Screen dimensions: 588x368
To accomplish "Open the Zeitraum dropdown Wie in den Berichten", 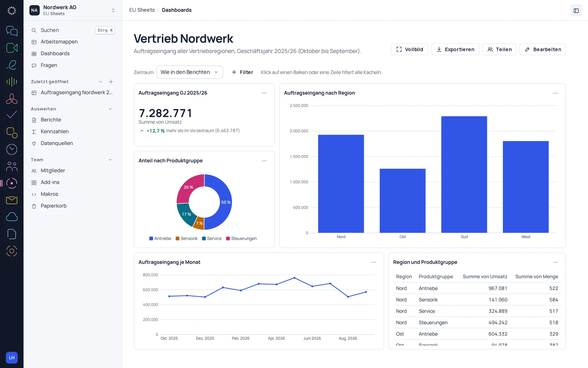I will click(190, 72).
